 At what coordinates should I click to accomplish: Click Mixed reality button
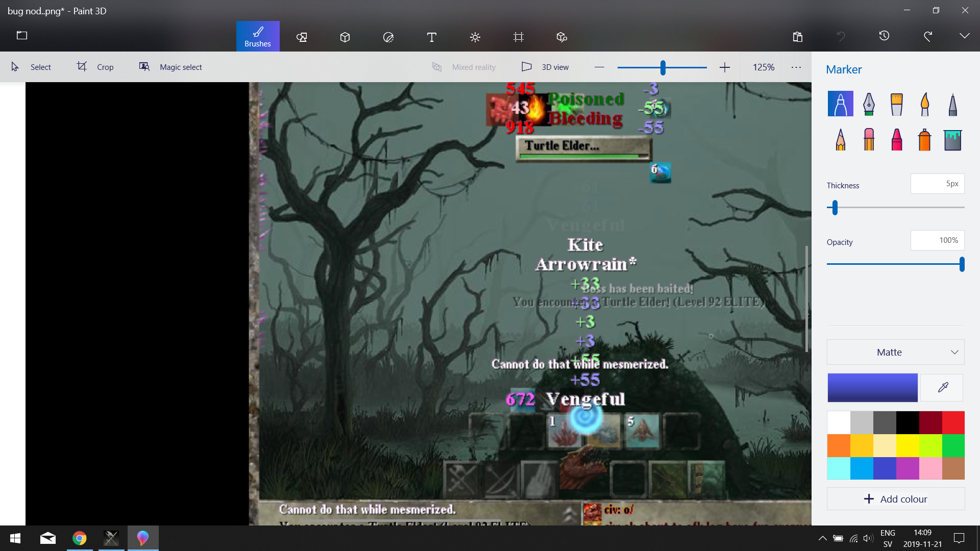tap(463, 67)
